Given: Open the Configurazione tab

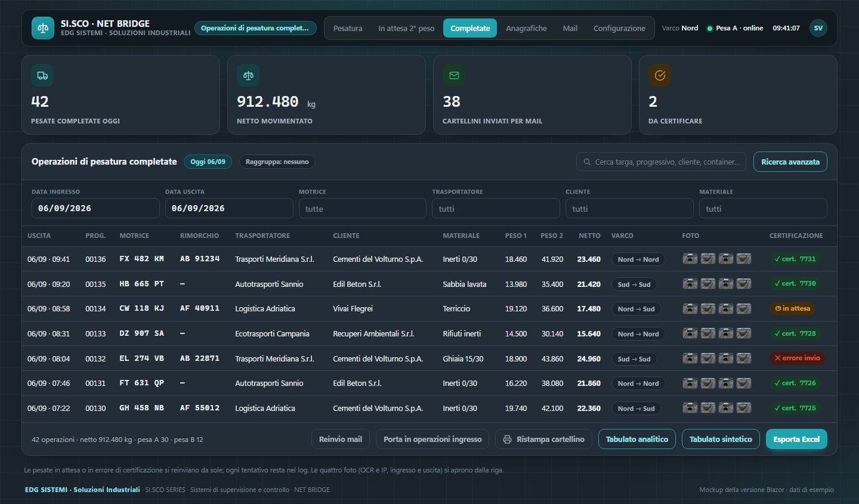Looking at the screenshot, I should coord(619,28).
